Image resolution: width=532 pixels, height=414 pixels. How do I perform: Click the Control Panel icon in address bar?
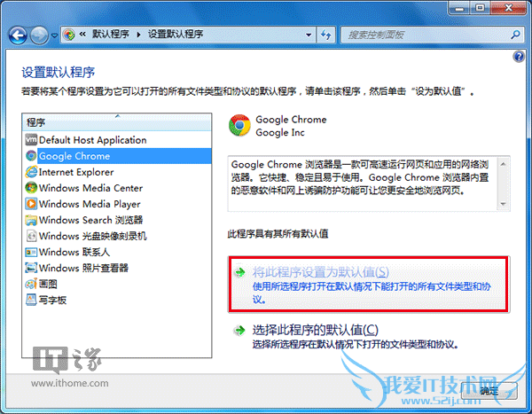tap(69, 35)
